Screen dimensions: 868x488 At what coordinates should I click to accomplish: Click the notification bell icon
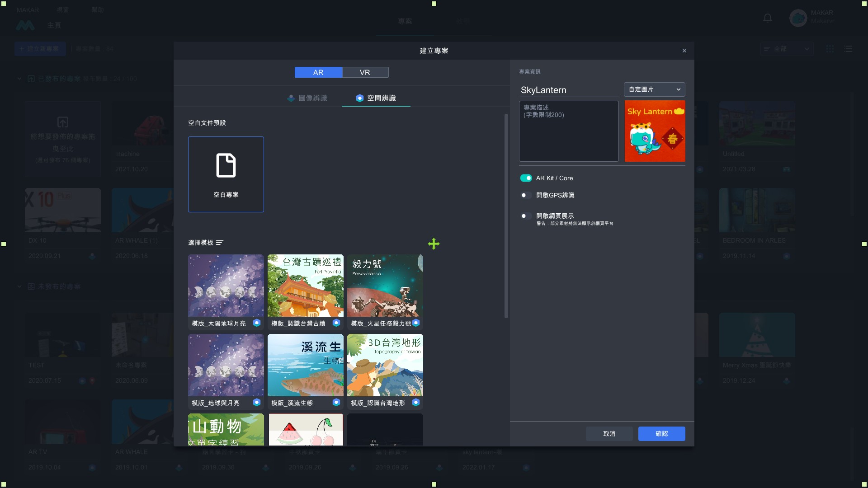click(x=767, y=18)
